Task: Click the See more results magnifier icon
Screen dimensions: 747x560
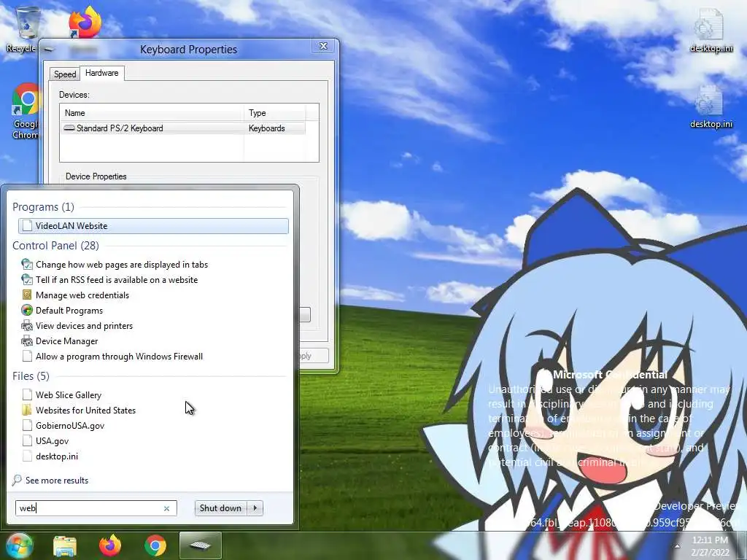Action: click(18, 480)
